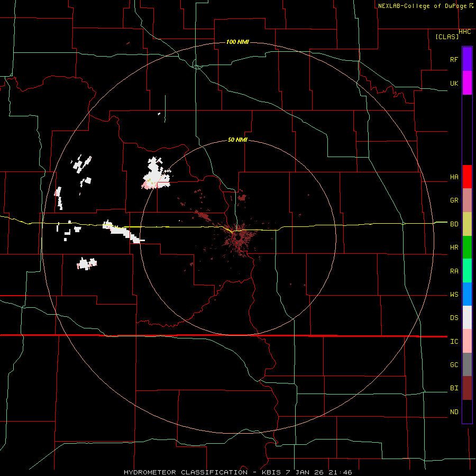Click the GC legend label
Image resolution: width=476 pixels, height=476 pixels.
(x=454, y=365)
